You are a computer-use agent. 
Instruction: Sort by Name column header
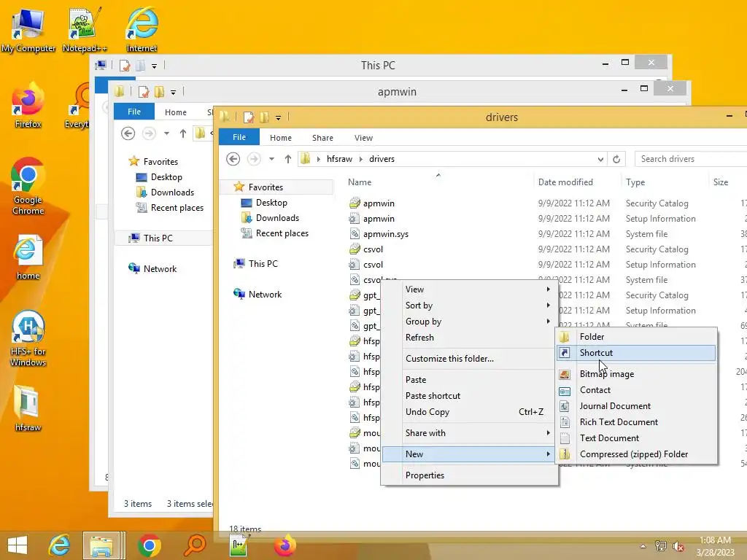[x=360, y=182]
